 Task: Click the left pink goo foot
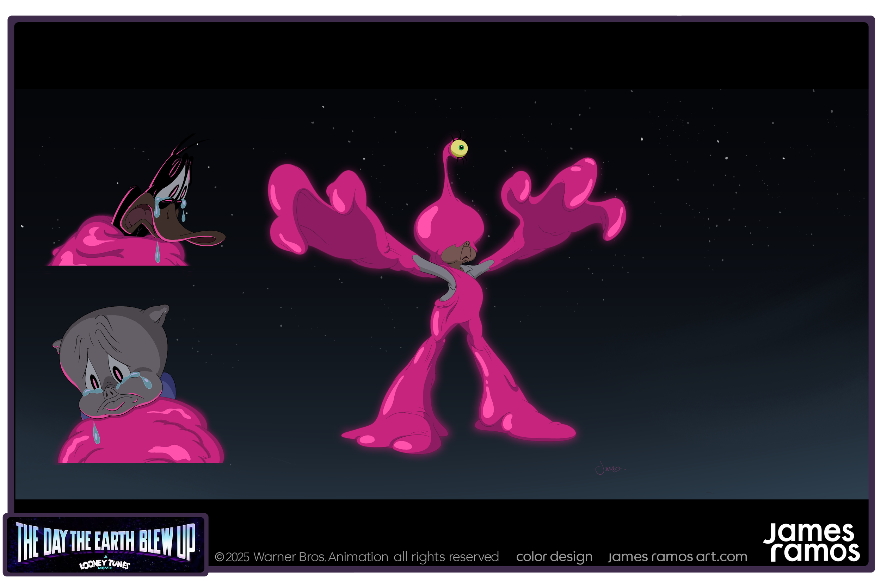pos(394,431)
